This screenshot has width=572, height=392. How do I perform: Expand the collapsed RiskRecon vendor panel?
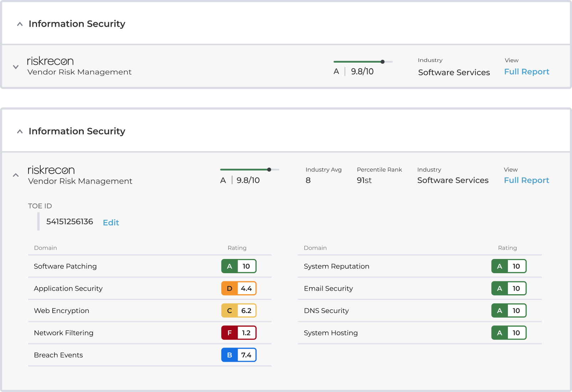15,67
